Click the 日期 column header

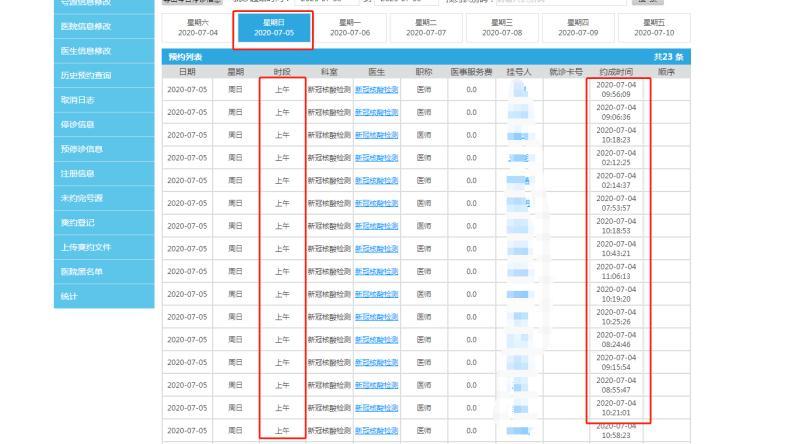click(x=187, y=72)
